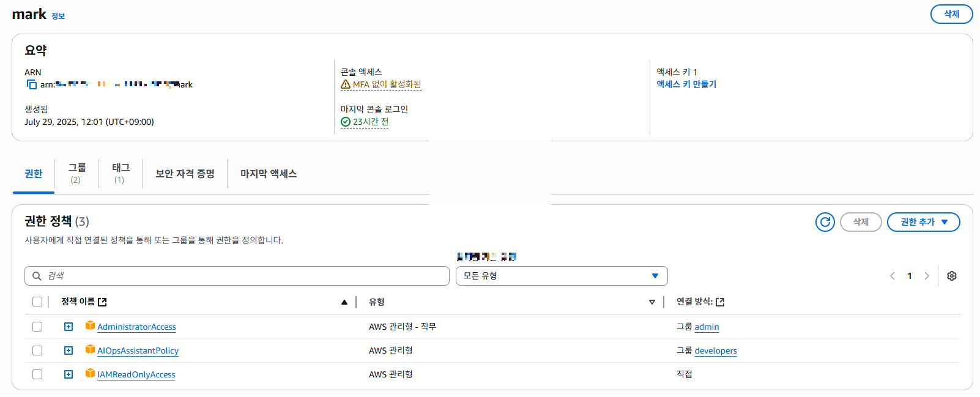
Task: Check the AIOpsAssistantPolicy row checkbox
Action: point(37,351)
